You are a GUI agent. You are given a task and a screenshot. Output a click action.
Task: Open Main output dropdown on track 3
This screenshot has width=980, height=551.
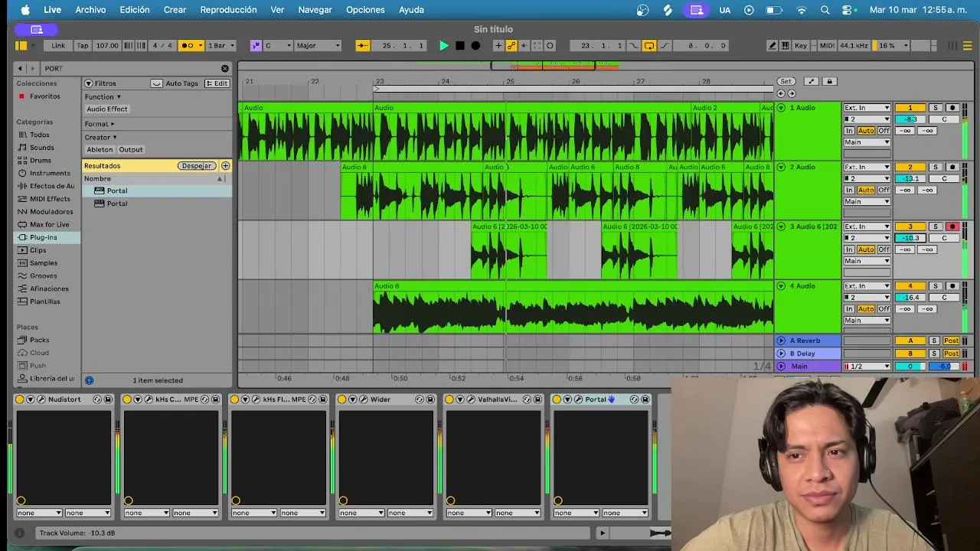tap(867, 261)
